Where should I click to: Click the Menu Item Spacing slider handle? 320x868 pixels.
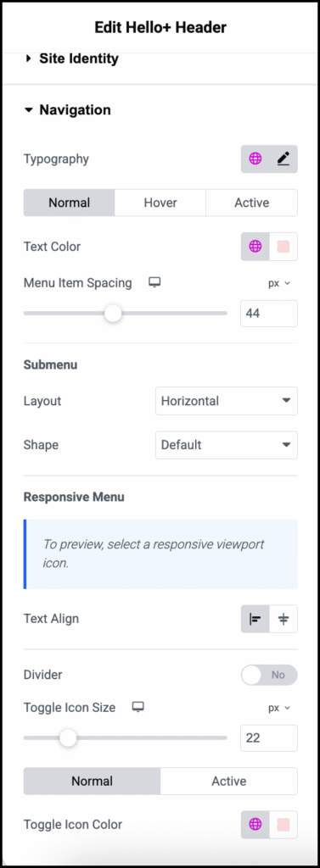(113, 314)
